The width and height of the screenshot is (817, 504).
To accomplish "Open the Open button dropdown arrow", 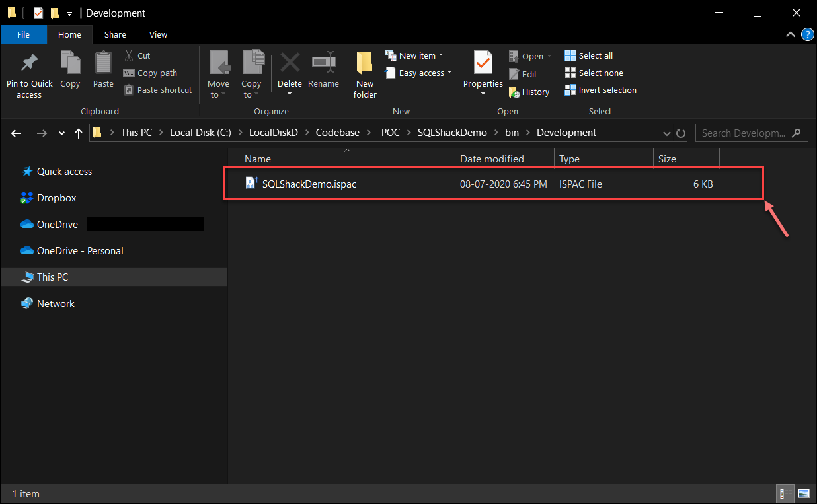I will pos(549,57).
